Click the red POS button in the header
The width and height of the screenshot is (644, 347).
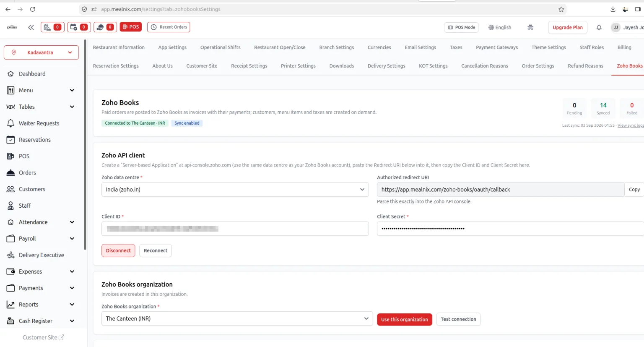click(131, 27)
